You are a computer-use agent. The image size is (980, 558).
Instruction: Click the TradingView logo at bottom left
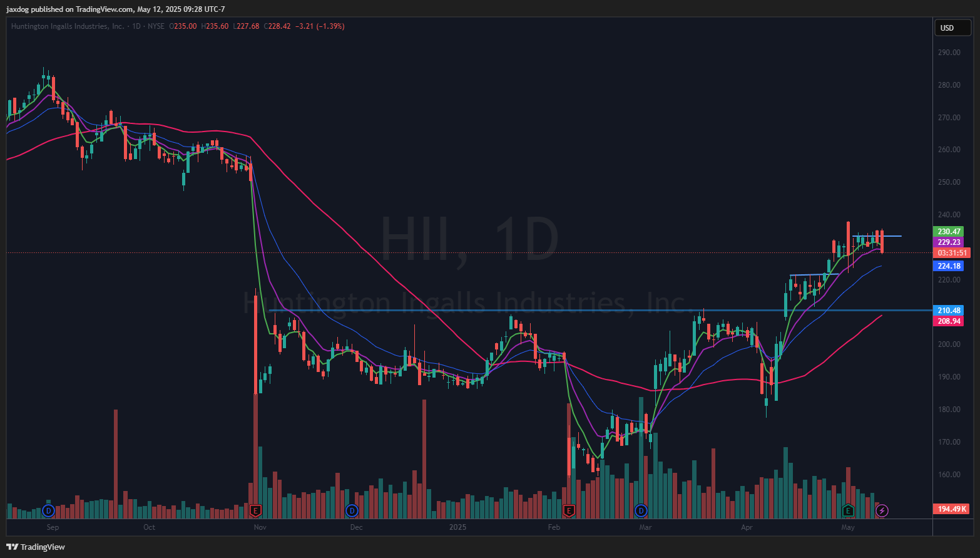(x=36, y=547)
